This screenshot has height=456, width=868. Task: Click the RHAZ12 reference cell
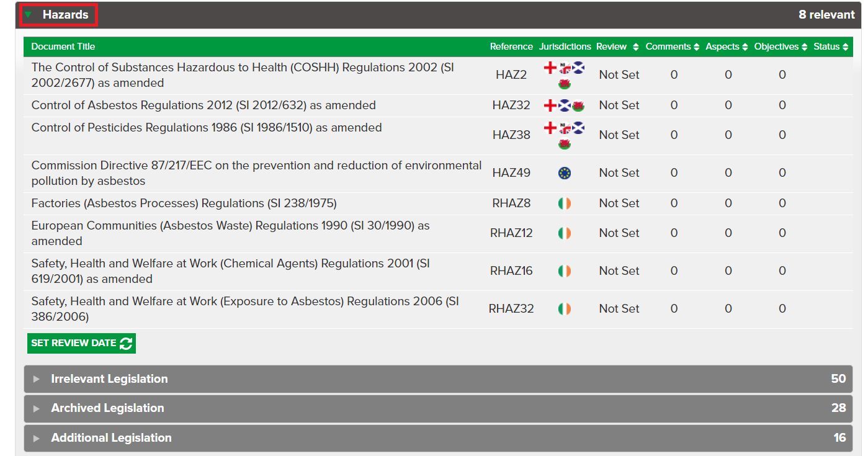coord(511,233)
